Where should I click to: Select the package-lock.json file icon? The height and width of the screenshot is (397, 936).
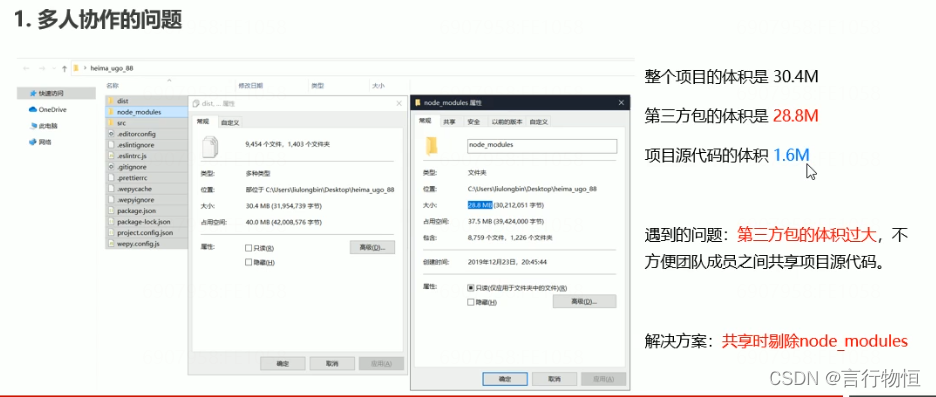click(111, 221)
